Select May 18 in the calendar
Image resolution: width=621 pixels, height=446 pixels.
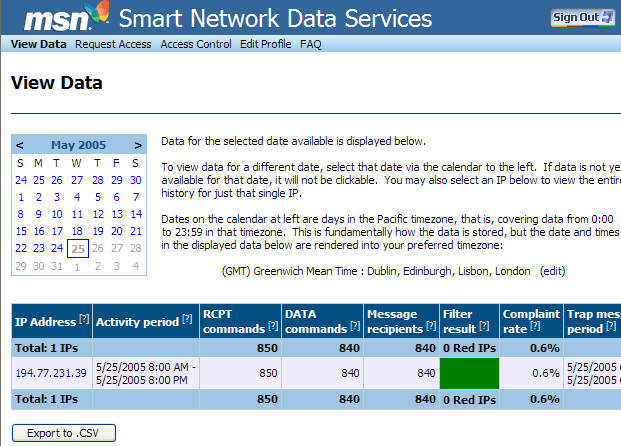click(x=77, y=231)
